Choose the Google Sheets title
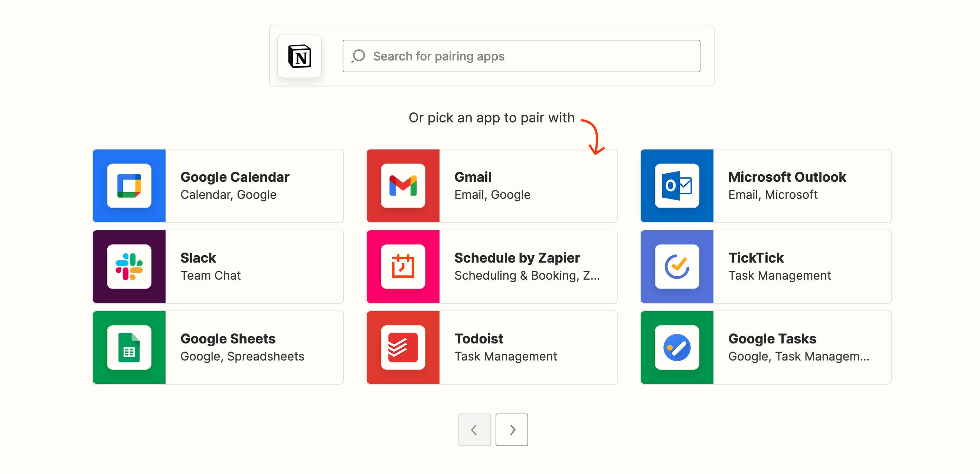 (x=228, y=339)
